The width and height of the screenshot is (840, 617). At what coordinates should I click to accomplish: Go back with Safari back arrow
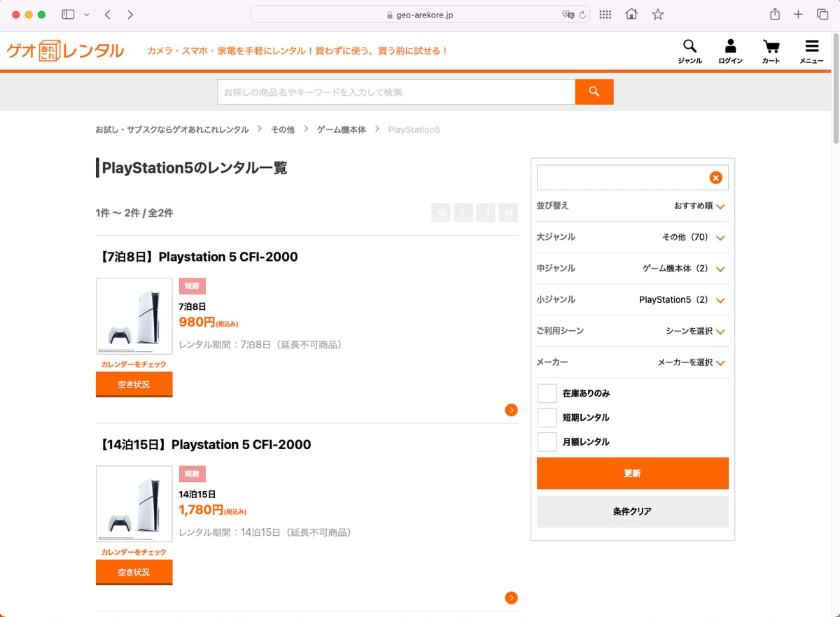pyautogui.click(x=107, y=15)
